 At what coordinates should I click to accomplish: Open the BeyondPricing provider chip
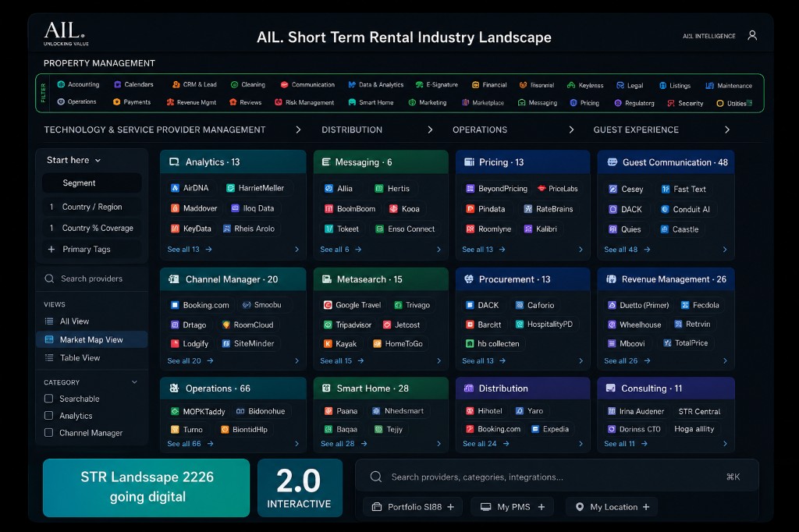pyautogui.click(x=497, y=189)
